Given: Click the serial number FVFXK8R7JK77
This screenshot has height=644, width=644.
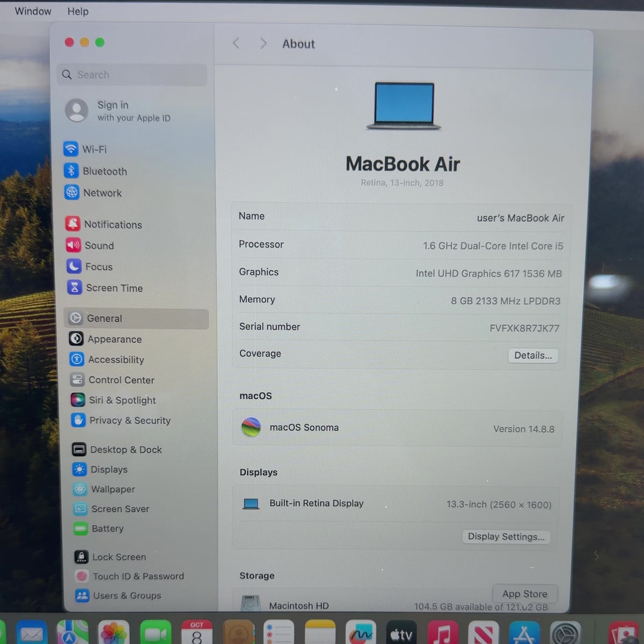Looking at the screenshot, I should point(524,328).
